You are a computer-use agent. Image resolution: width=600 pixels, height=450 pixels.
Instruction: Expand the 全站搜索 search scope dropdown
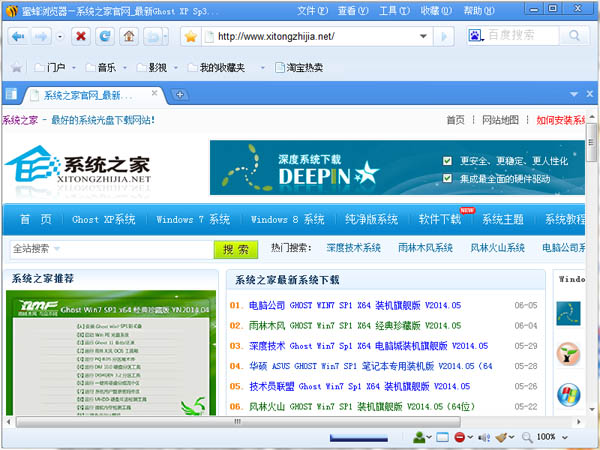[60, 248]
